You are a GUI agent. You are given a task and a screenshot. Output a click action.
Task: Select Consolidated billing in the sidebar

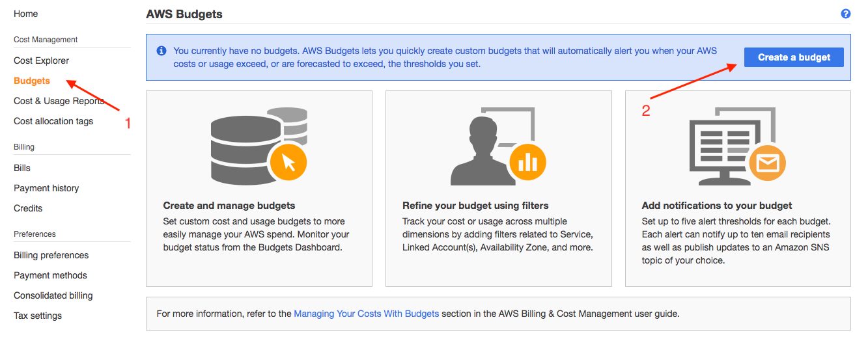pyautogui.click(x=53, y=295)
